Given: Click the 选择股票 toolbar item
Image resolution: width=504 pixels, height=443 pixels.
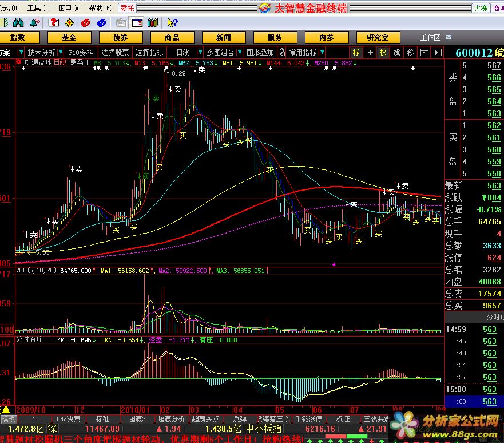Looking at the screenshot, I should pyautogui.click(x=115, y=53).
